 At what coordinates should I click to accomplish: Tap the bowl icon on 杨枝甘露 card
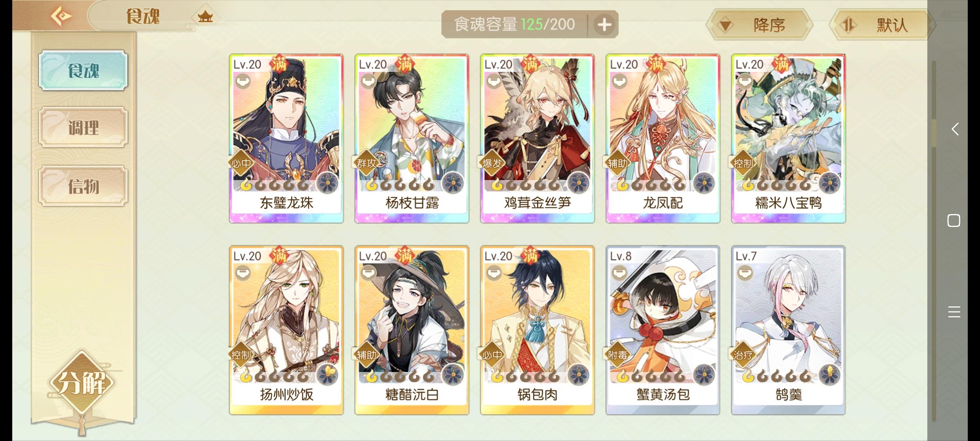(368, 81)
